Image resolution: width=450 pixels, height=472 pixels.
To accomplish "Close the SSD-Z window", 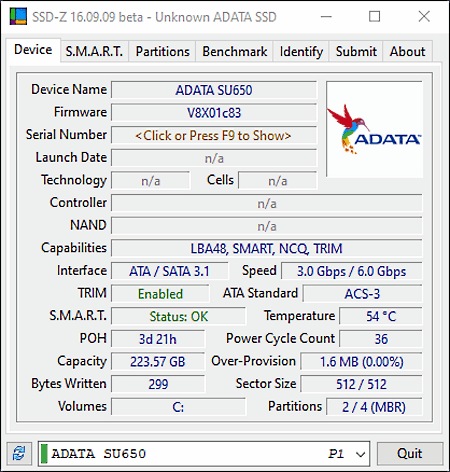I will 424,16.
